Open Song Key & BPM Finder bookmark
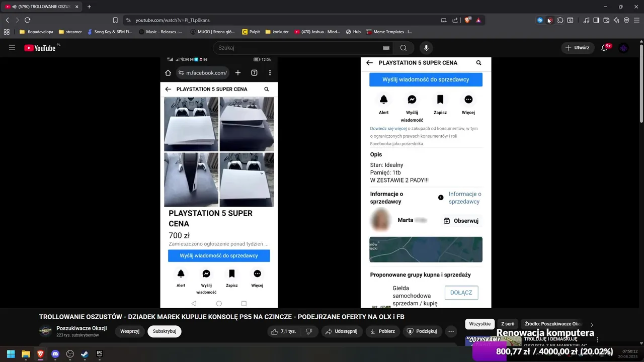The width and height of the screenshot is (644, 362). click(x=109, y=32)
